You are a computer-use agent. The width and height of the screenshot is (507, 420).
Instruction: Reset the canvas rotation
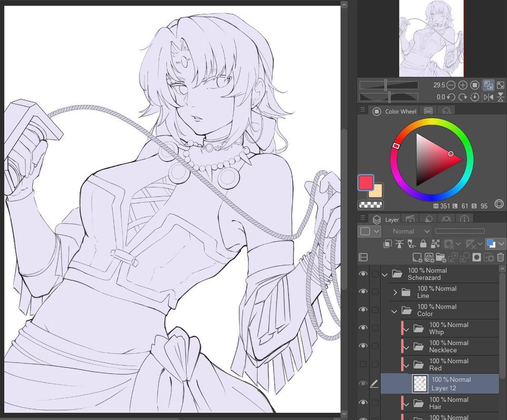coord(475,97)
